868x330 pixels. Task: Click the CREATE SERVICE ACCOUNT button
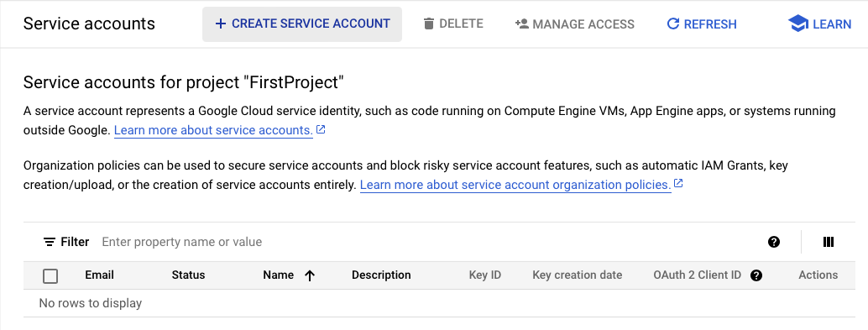(302, 24)
